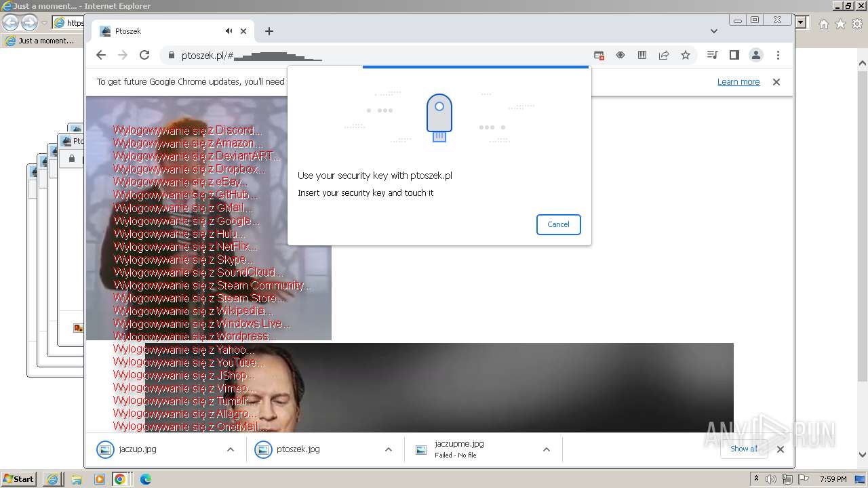The height and width of the screenshot is (488, 868).
Task: Open the Windows Start menu
Action: (x=19, y=479)
